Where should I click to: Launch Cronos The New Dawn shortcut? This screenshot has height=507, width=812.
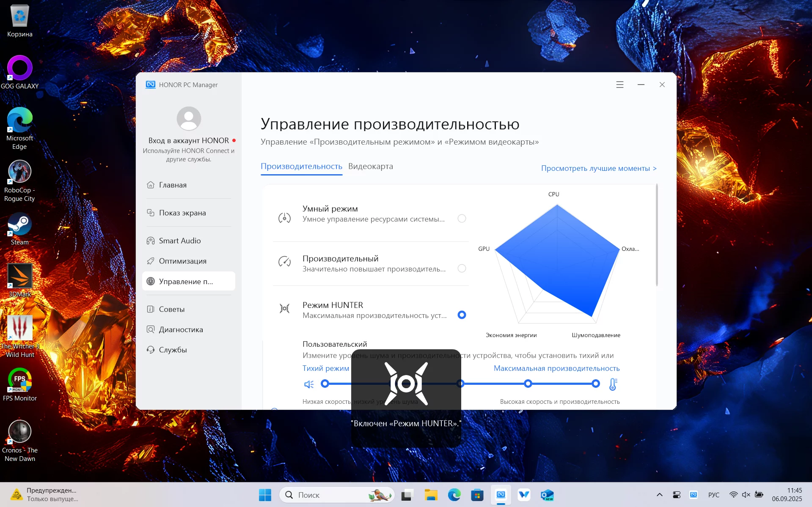tap(20, 441)
